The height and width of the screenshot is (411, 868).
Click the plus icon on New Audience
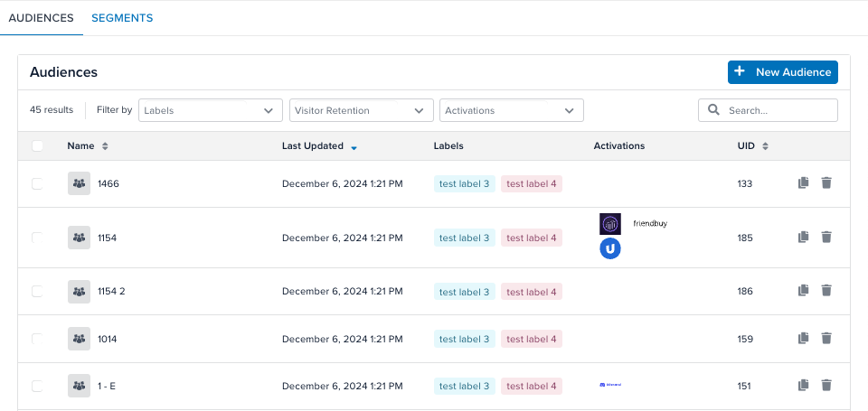point(739,71)
